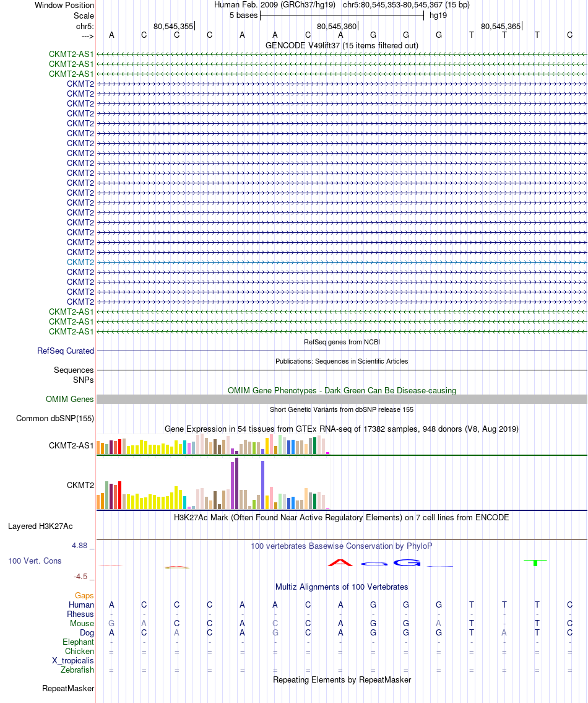588x703 pixels.
Task: Open GENCODE V49lift37 track title
Action: pos(342,45)
